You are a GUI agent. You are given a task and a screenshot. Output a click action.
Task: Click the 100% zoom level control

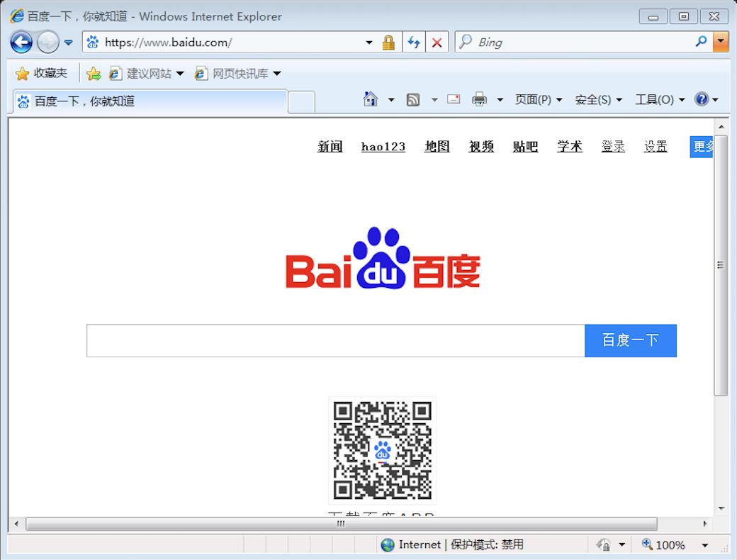coord(670,544)
